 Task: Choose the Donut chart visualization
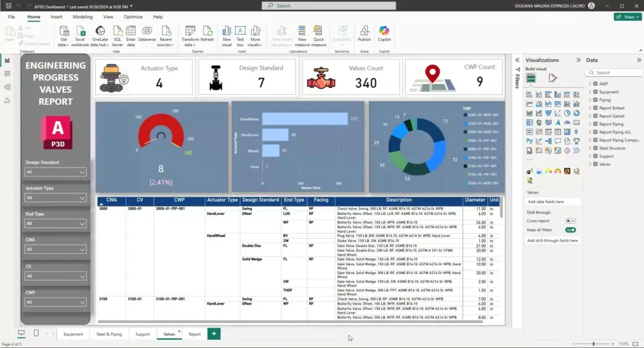click(577, 113)
